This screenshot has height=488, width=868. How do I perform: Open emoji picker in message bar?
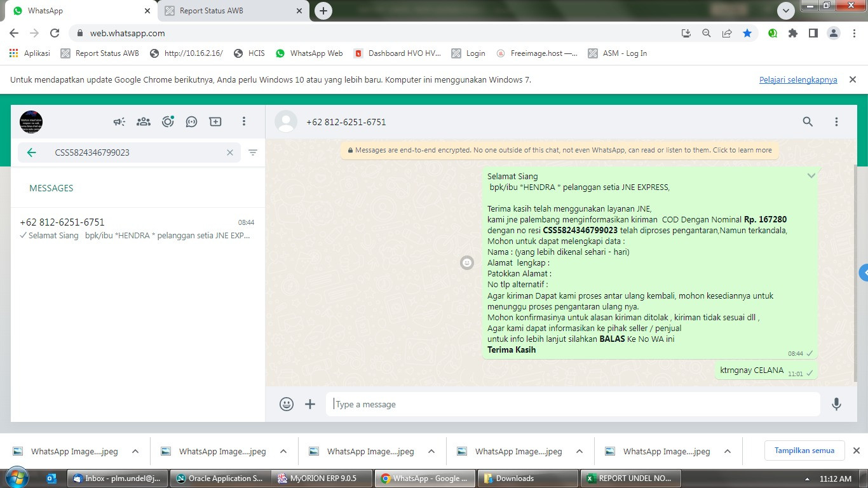point(287,404)
